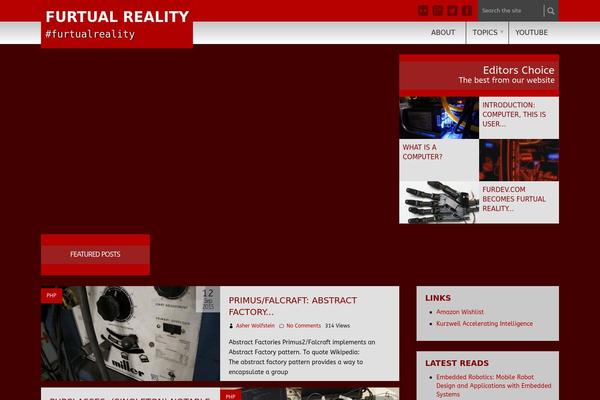
Task: Open Kurzweil Accelerating Intelligence link
Action: click(484, 323)
